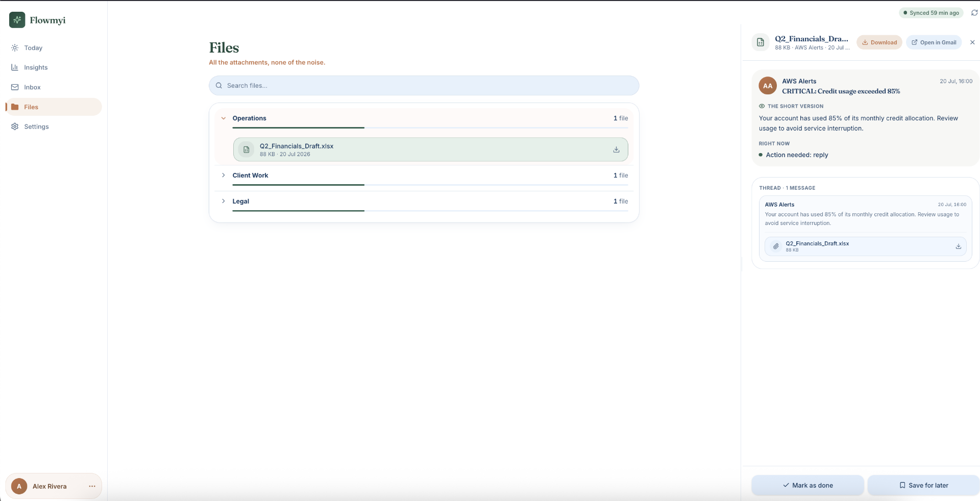Collapse the Operations folder group
Image resolution: width=980 pixels, height=501 pixels.
click(223, 118)
